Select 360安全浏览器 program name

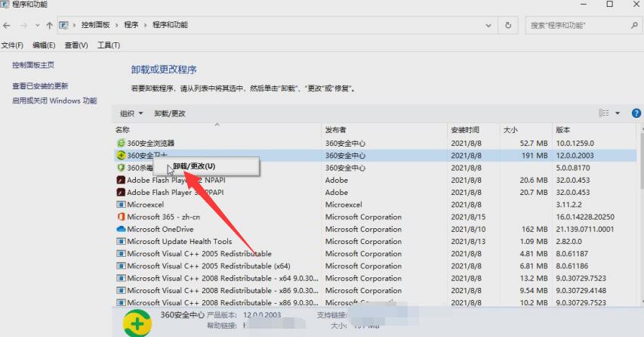[151, 143]
